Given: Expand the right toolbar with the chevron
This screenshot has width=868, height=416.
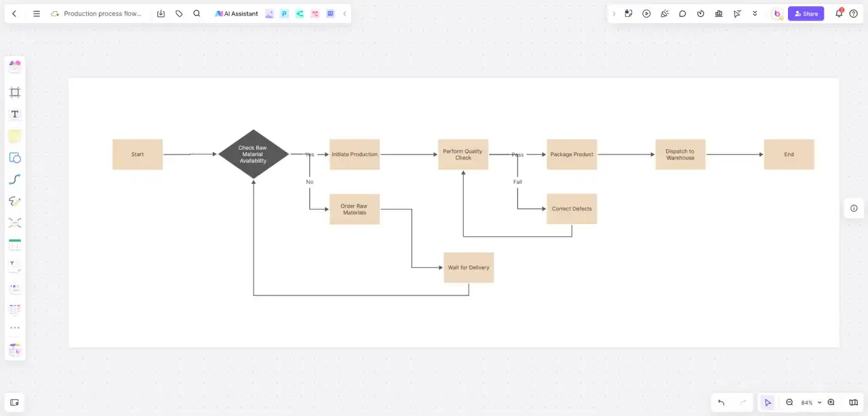Looking at the screenshot, I should 614,14.
